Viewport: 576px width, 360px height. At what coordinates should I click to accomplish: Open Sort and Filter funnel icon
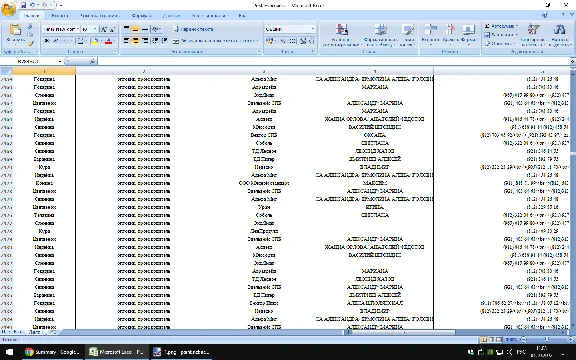533,35
